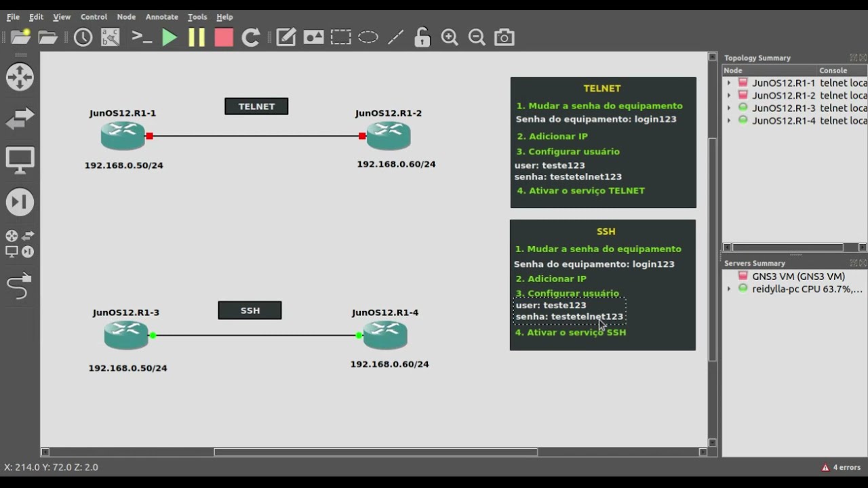Click the 4 errors status indicator
The image size is (868, 488).
tap(841, 467)
